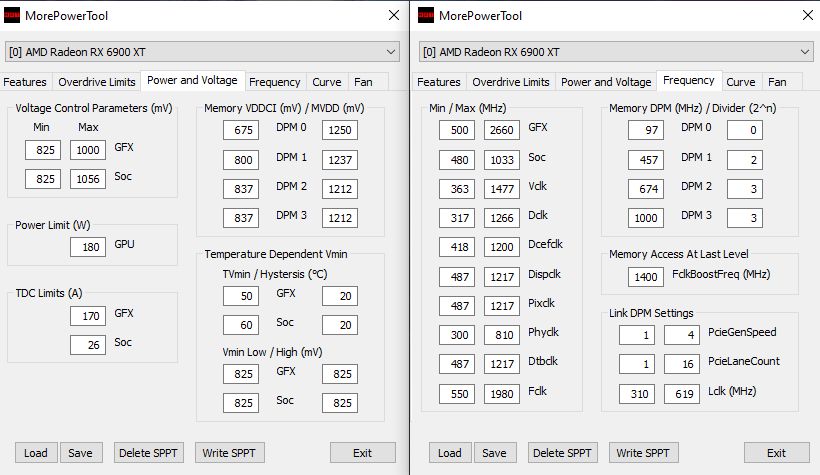This screenshot has height=475, width=820.
Task: Click the Fclk maximum field 1980
Action: pos(502,394)
